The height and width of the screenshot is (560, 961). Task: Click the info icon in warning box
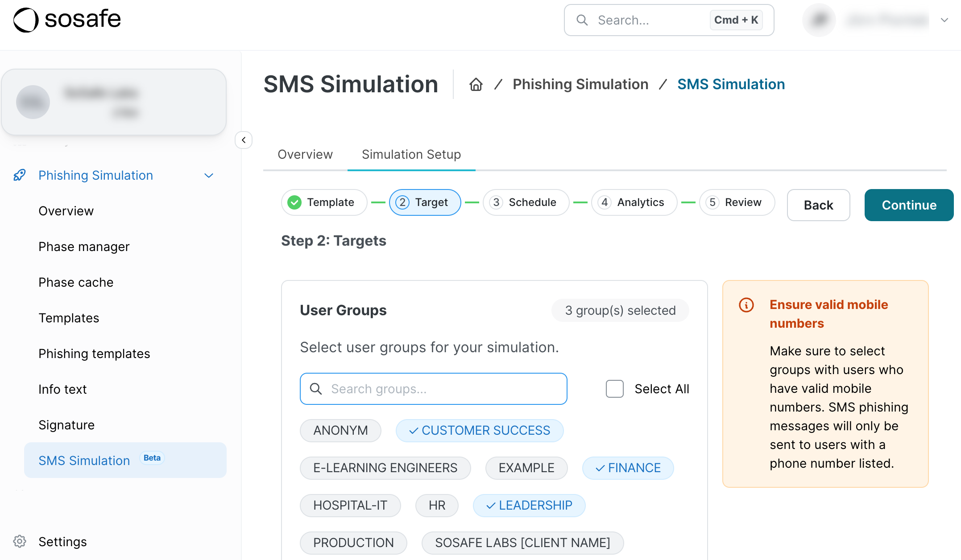(x=746, y=305)
